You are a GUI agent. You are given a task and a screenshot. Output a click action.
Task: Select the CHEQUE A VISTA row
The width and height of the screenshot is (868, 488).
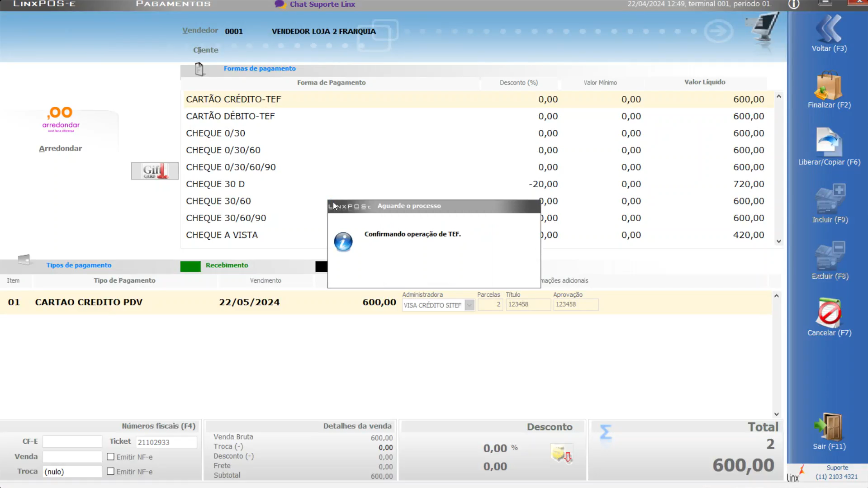pos(477,235)
